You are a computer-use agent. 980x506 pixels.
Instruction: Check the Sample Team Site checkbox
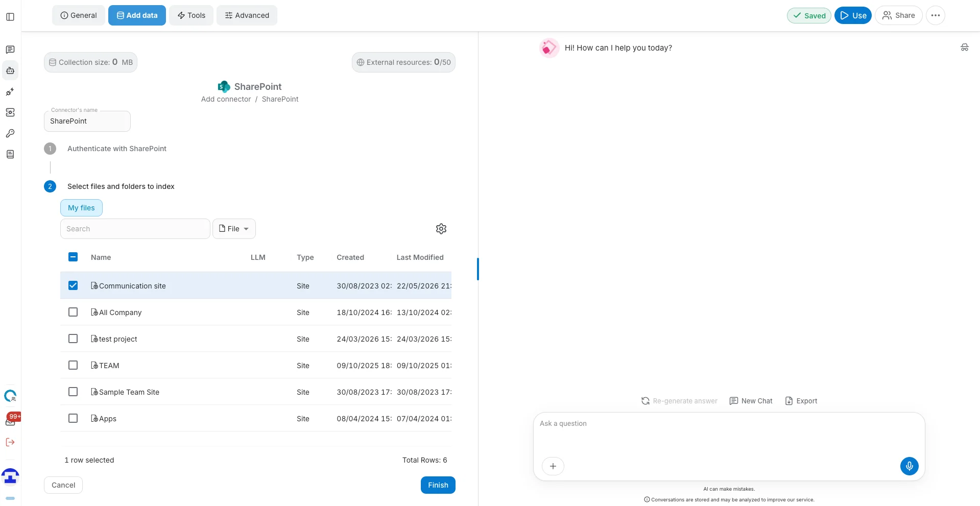(x=73, y=392)
